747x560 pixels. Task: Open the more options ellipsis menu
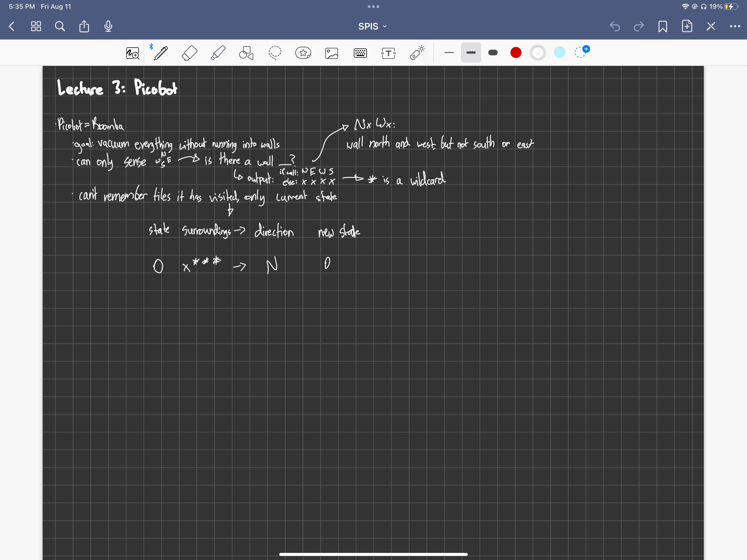tap(734, 26)
